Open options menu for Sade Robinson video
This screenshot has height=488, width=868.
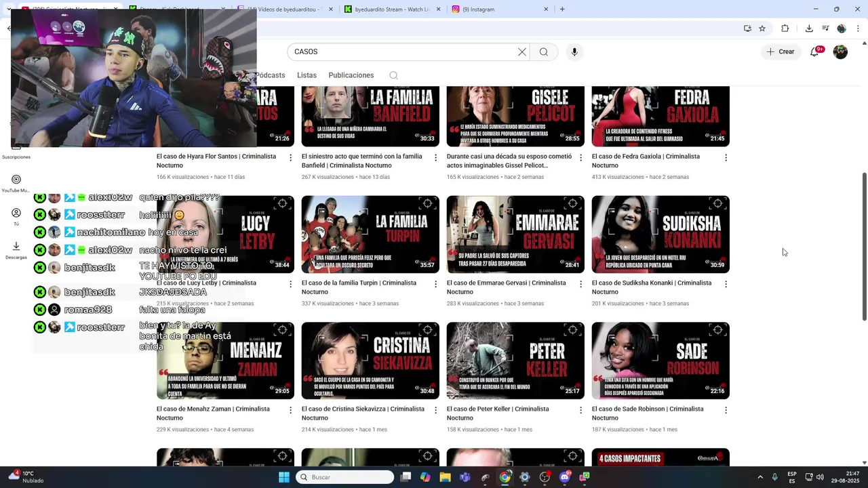(x=726, y=410)
